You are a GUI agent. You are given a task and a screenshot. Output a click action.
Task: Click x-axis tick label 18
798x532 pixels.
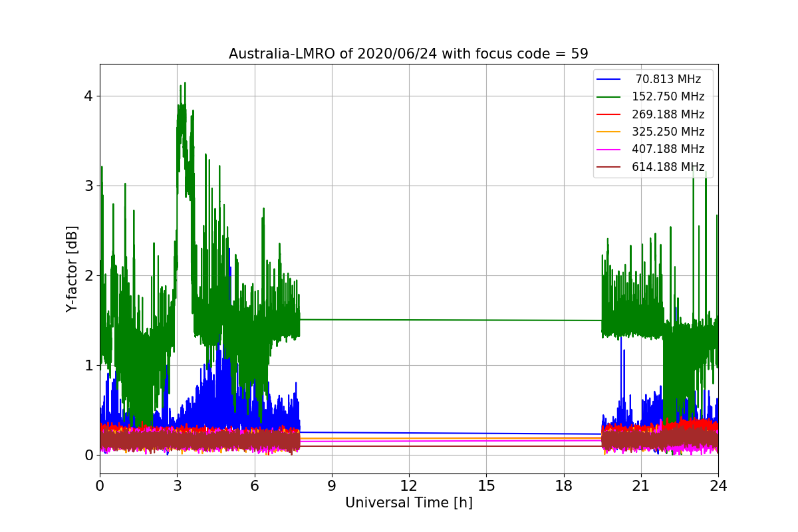(563, 486)
